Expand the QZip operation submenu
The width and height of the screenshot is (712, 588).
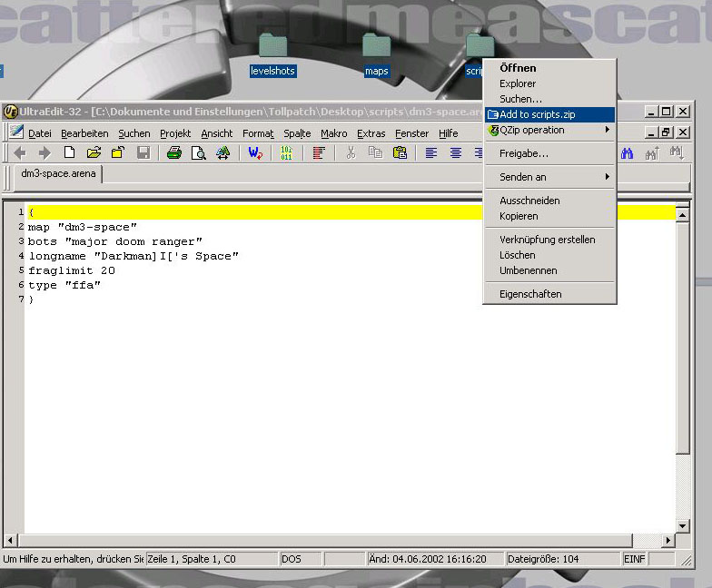coord(549,131)
